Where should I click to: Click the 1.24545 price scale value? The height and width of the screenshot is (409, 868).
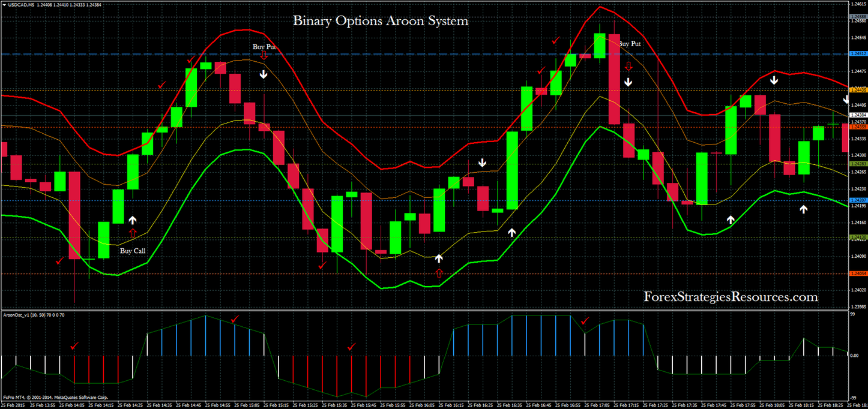tap(859, 38)
